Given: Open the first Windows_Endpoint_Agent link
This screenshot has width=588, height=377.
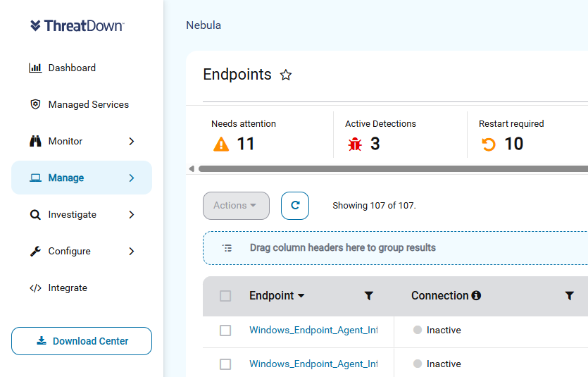Looking at the screenshot, I should coord(313,330).
